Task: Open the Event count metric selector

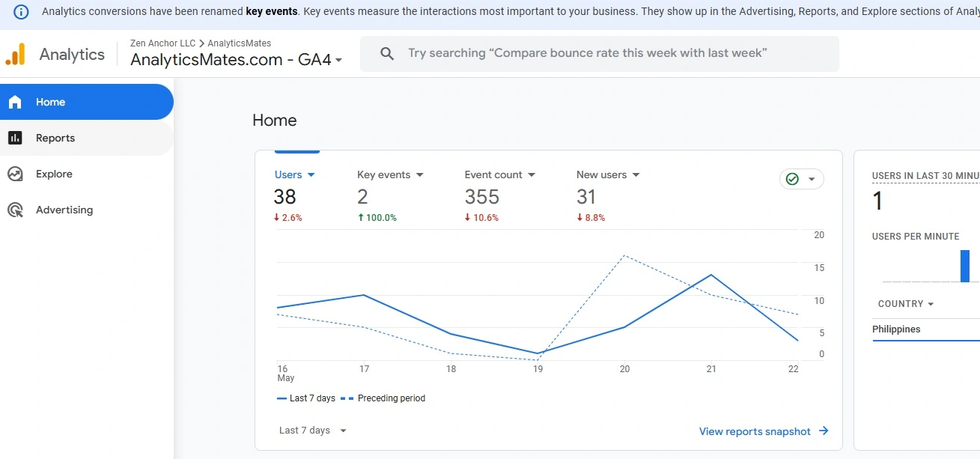Action: point(532,174)
